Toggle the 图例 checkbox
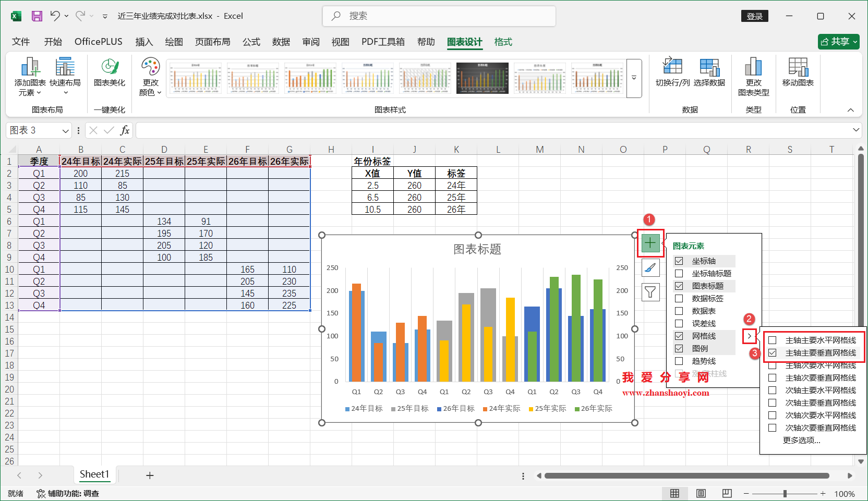868x501 pixels. (x=679, y=349)
